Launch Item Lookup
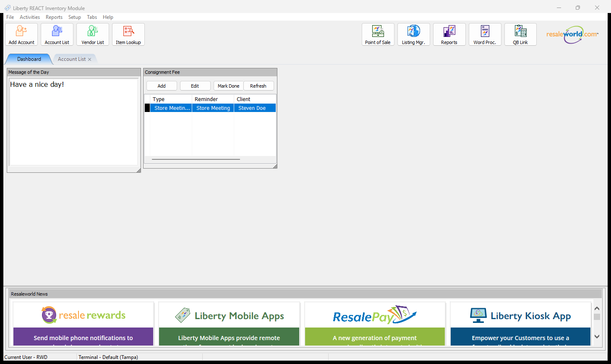 128,34
